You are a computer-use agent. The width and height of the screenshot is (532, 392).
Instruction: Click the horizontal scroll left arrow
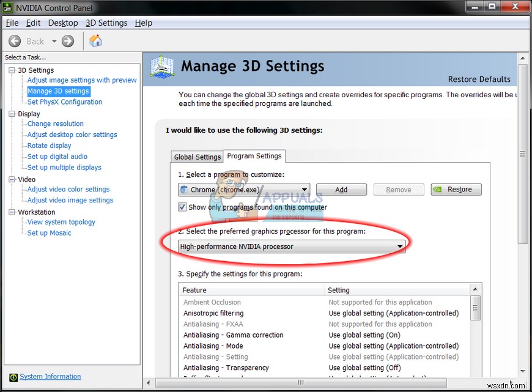(148, 383)
